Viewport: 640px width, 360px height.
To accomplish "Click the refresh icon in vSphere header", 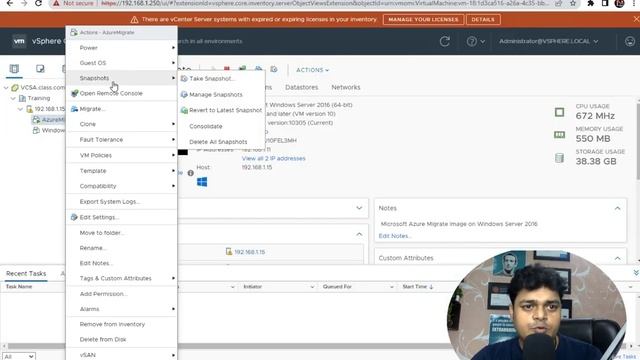I will pyautogui.click(x=445, y=41).
